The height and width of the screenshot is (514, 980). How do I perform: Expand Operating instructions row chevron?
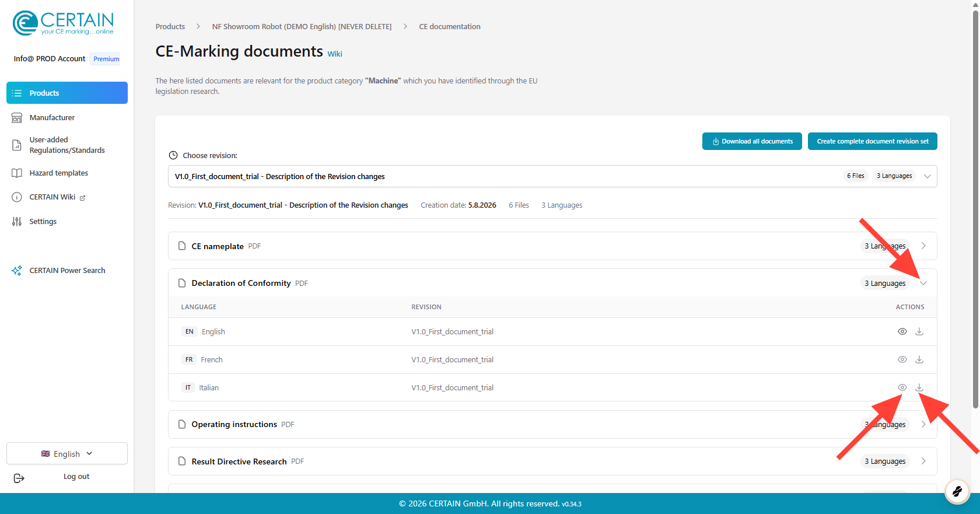coord(923,424)
